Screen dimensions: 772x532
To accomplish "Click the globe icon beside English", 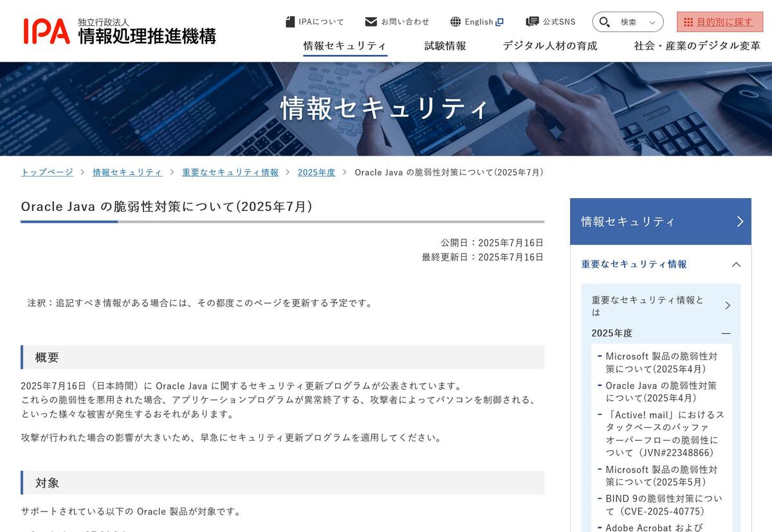I will [x=455, y=22].
